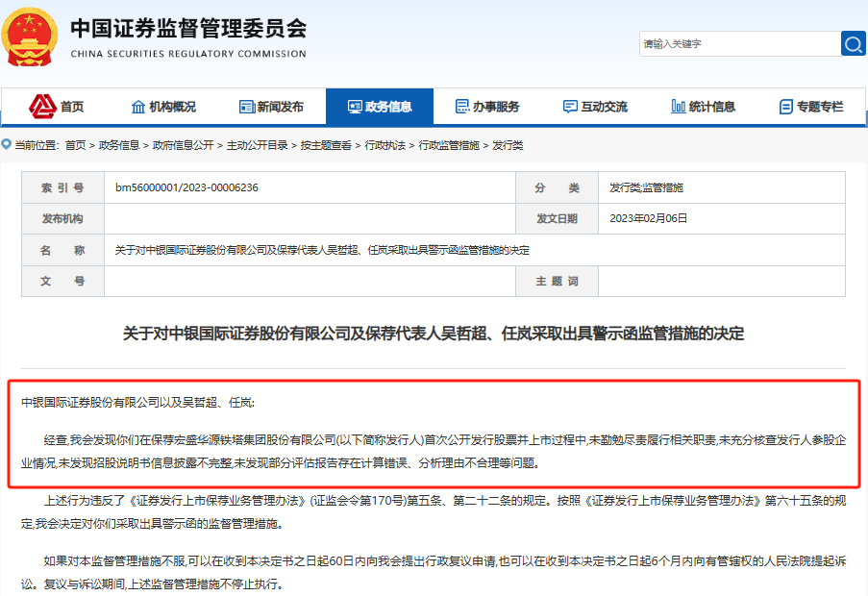Click the CSRC national emblem logo
The height and width of the screenshot is (596, 868).
[x=33, y=37]
